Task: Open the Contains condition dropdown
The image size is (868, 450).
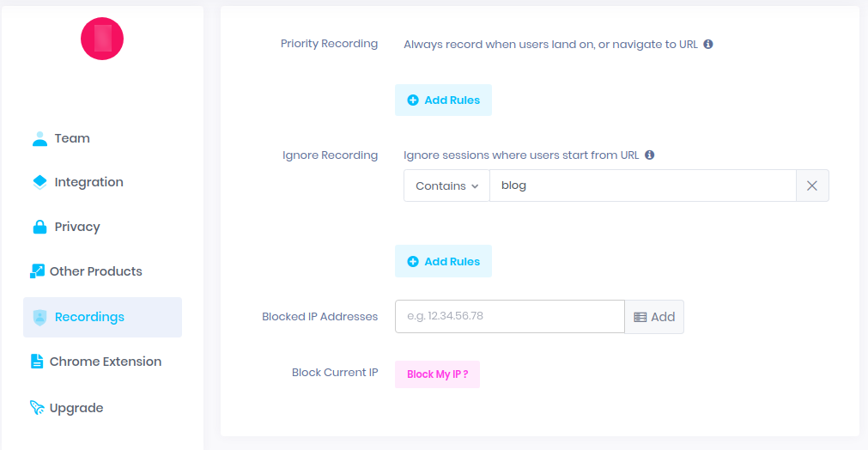Action: tap(446, 186)
